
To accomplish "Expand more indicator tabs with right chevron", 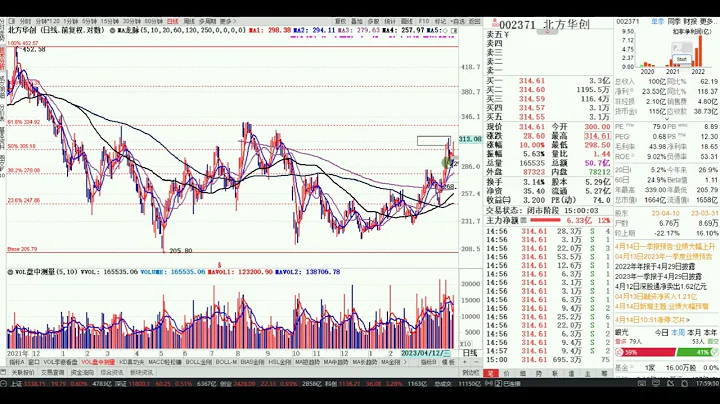I will click(x=405, y=362).
